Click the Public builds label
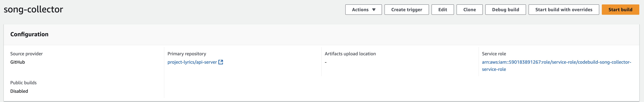 (23, 83)
